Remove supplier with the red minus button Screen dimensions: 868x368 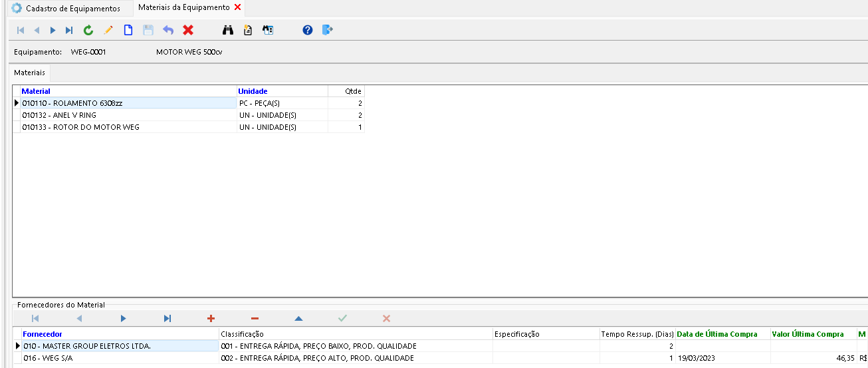coord(255,319)
